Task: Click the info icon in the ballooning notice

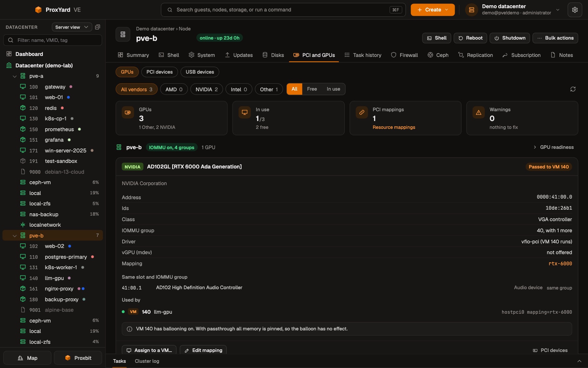Action: [129, 329]
